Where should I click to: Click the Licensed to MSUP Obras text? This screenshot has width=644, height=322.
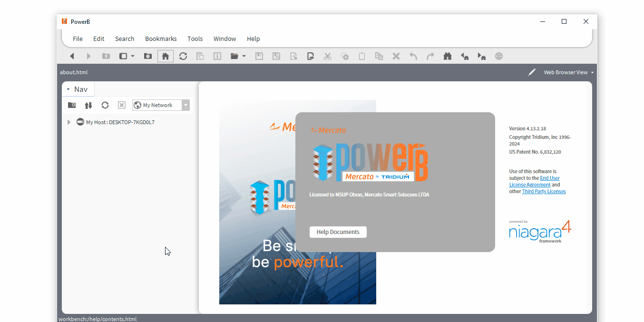click(x=369, y=195)
